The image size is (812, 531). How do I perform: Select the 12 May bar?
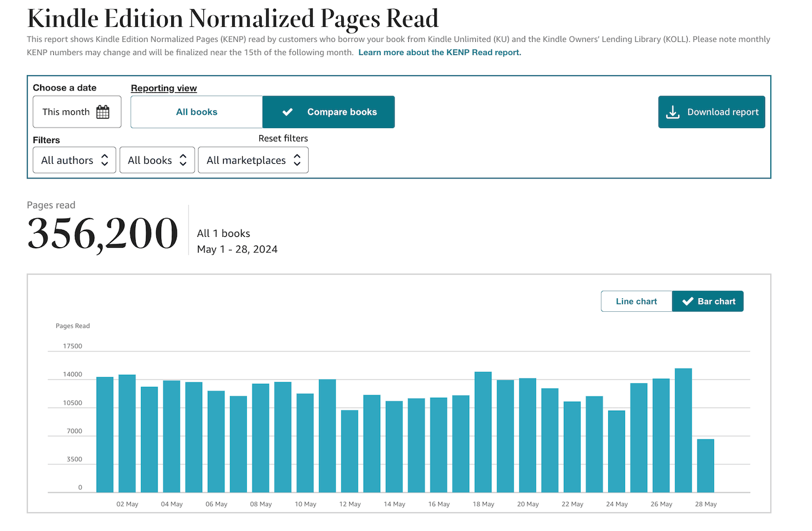click(350, 451)
